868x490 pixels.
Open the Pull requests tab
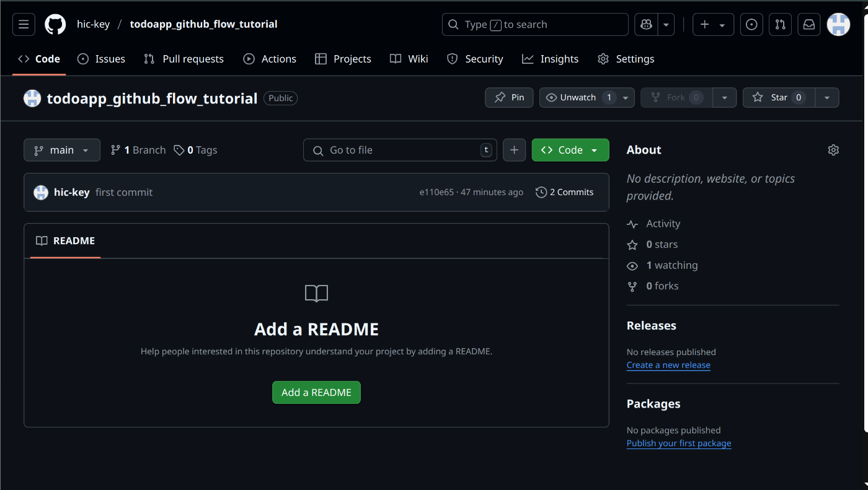[x=184, y=59]
